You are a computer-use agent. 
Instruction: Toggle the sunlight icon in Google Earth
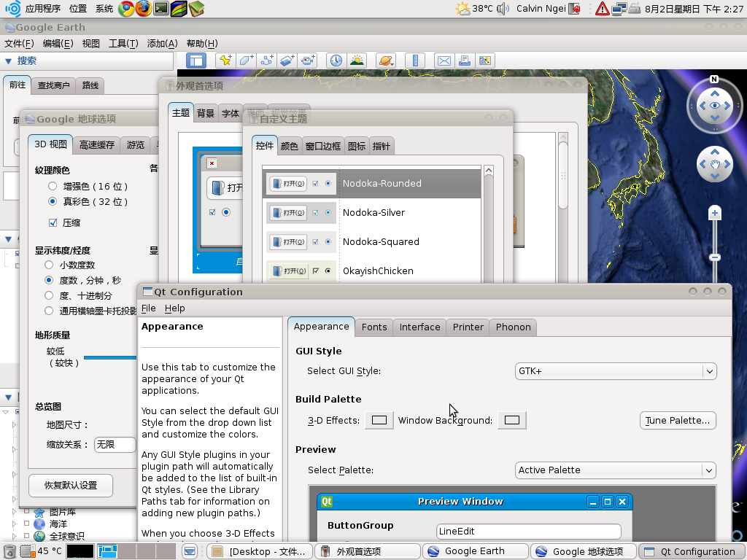(357, 61)
